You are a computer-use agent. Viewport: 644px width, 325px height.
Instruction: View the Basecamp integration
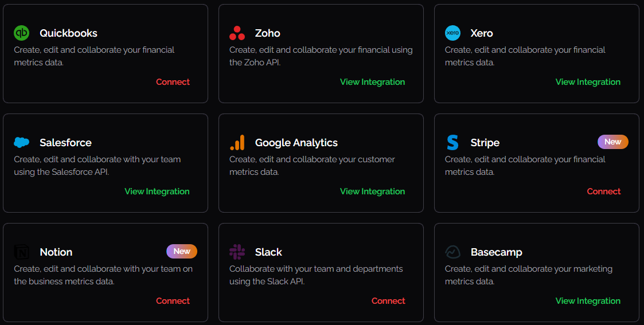point(588,301)
